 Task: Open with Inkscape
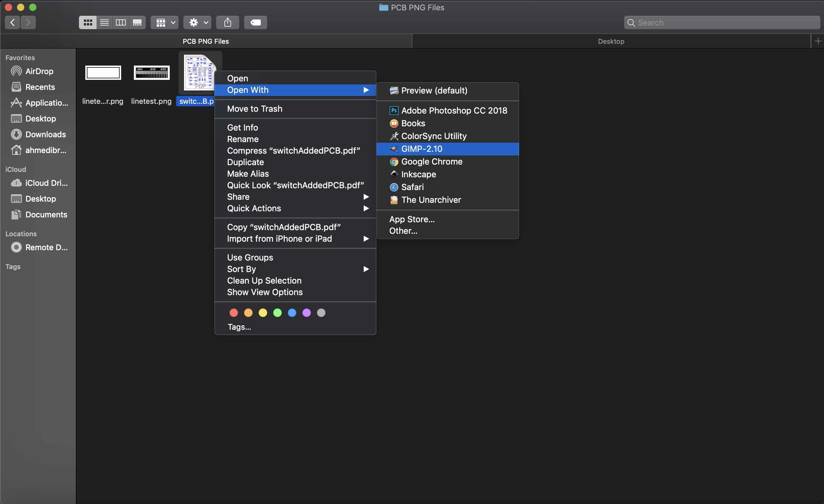448,174
